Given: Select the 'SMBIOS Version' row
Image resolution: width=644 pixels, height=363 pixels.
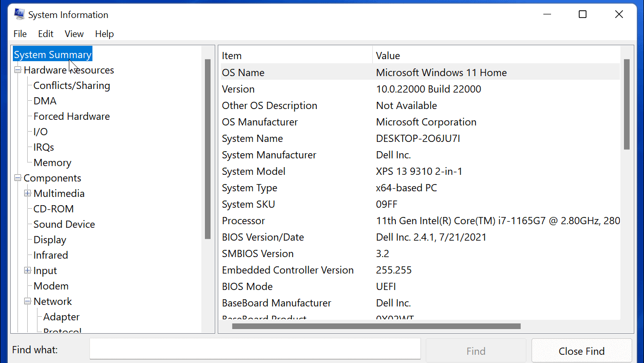Looking at the screenshot, I should 420,253.
